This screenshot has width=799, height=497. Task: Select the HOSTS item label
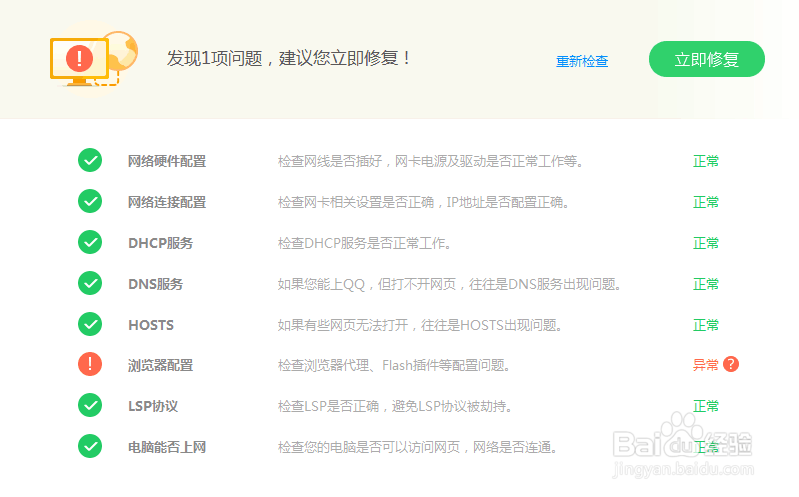pyautogui.click(x=151, y=325)
